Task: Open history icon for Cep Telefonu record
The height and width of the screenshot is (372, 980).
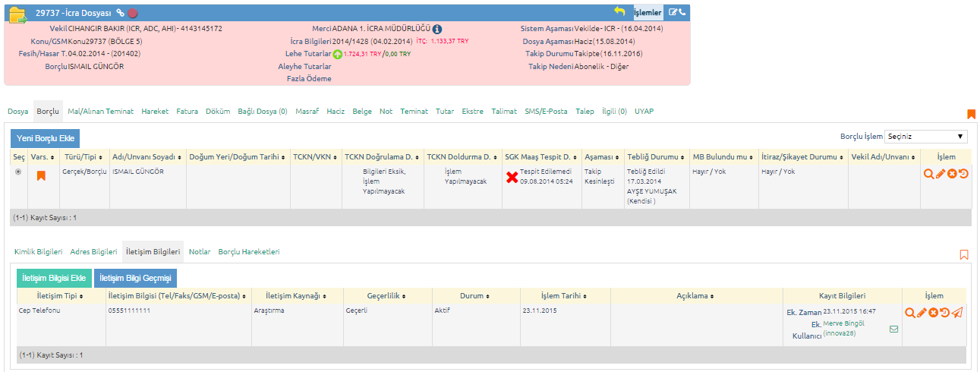Action: (945, 312)
